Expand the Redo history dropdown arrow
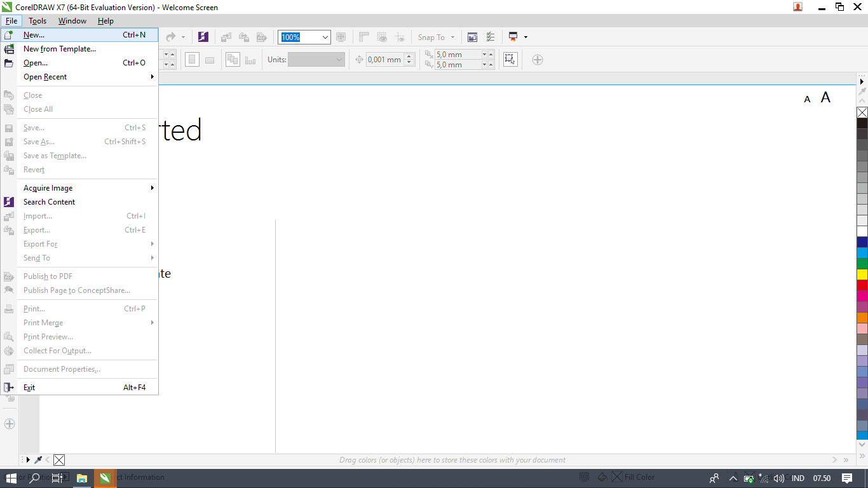This screenshot has height=488, width=868. tap(183, 37)
